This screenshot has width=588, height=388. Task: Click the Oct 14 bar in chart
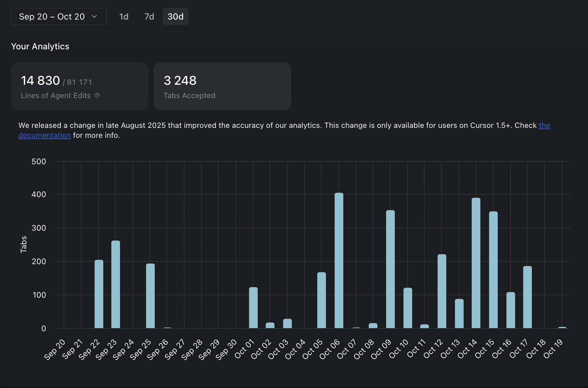tap(476, 263)
